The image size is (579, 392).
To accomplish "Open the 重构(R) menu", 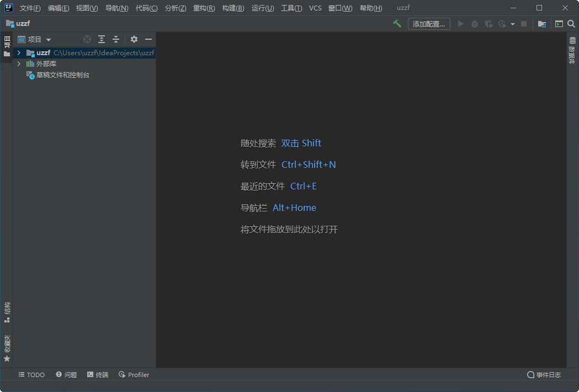I will 204,8.
